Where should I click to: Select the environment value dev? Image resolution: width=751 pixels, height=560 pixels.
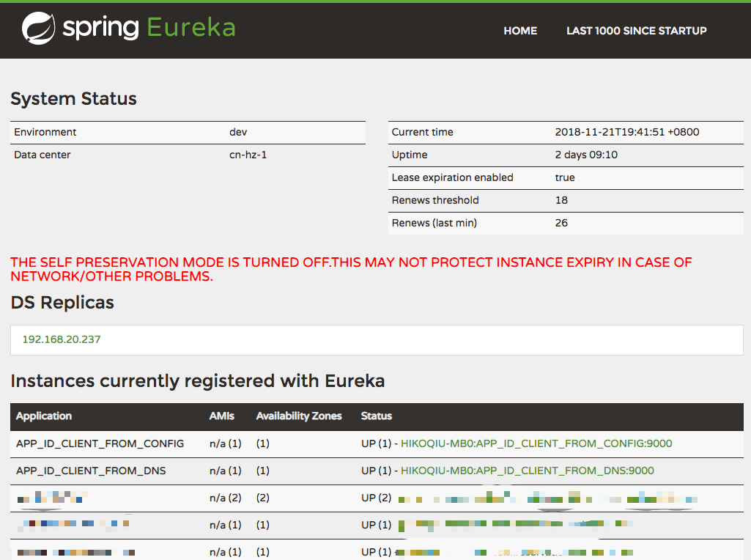[238, 132]
